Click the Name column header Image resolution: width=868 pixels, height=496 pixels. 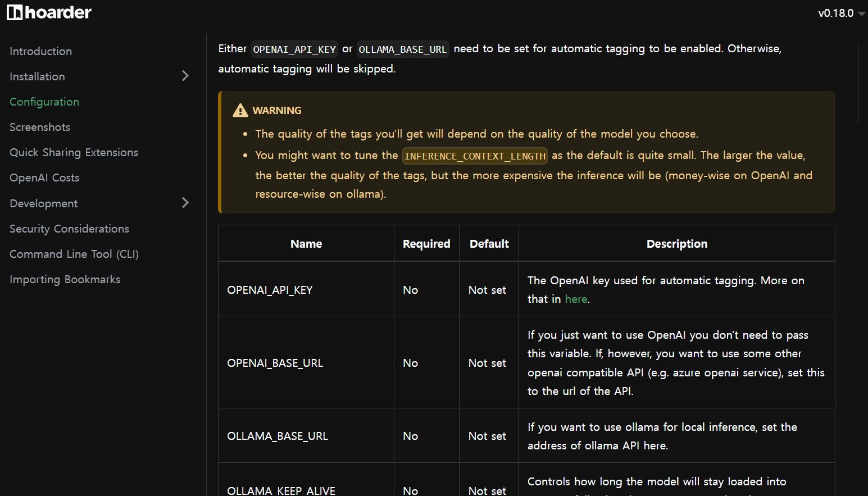[x=306, y=244]
